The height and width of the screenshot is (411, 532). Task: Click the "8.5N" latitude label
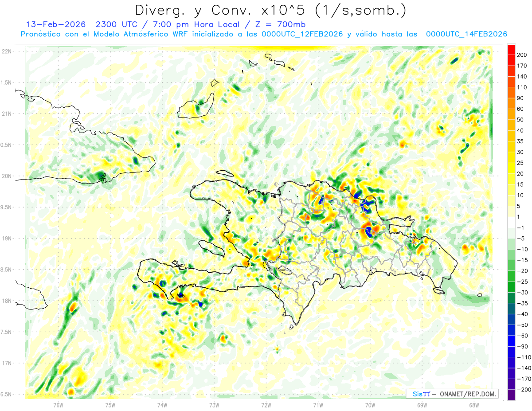7,270
